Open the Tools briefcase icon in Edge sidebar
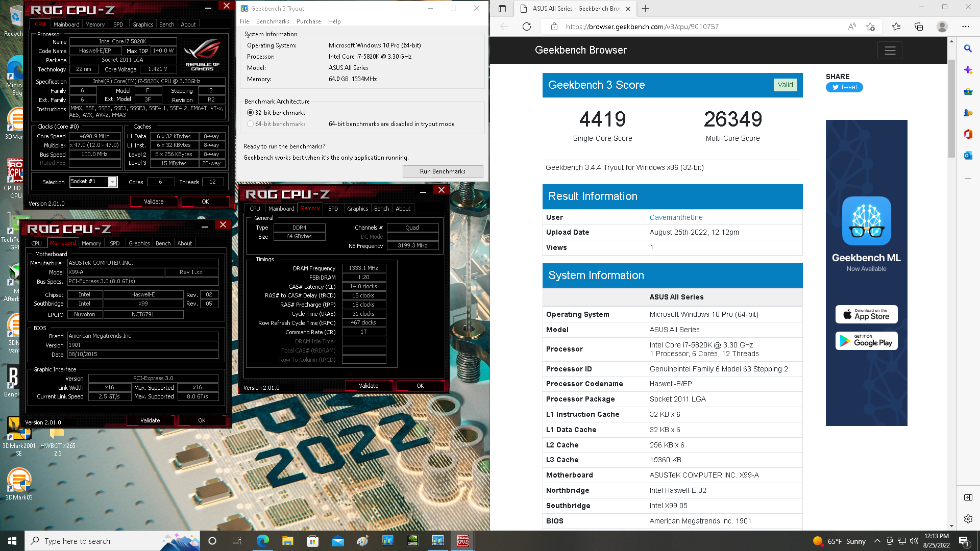The height and width of the screenshot is (551, 980). [x=968, y=92]
